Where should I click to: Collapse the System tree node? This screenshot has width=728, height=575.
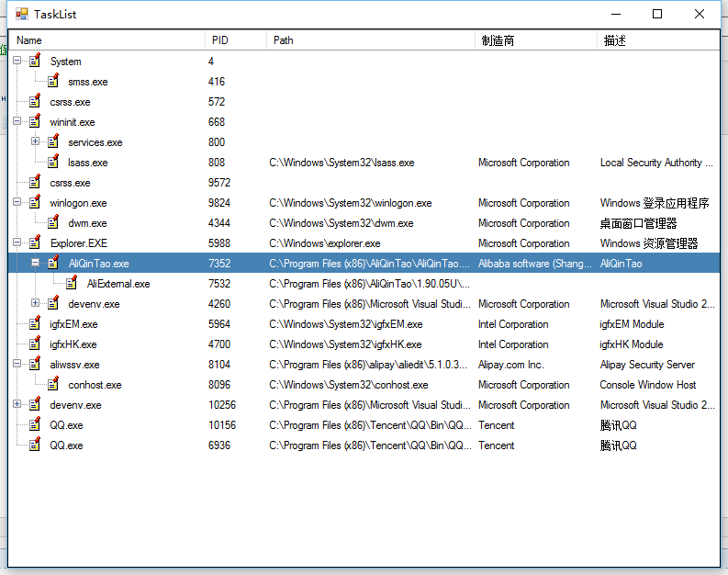[17, 61]
